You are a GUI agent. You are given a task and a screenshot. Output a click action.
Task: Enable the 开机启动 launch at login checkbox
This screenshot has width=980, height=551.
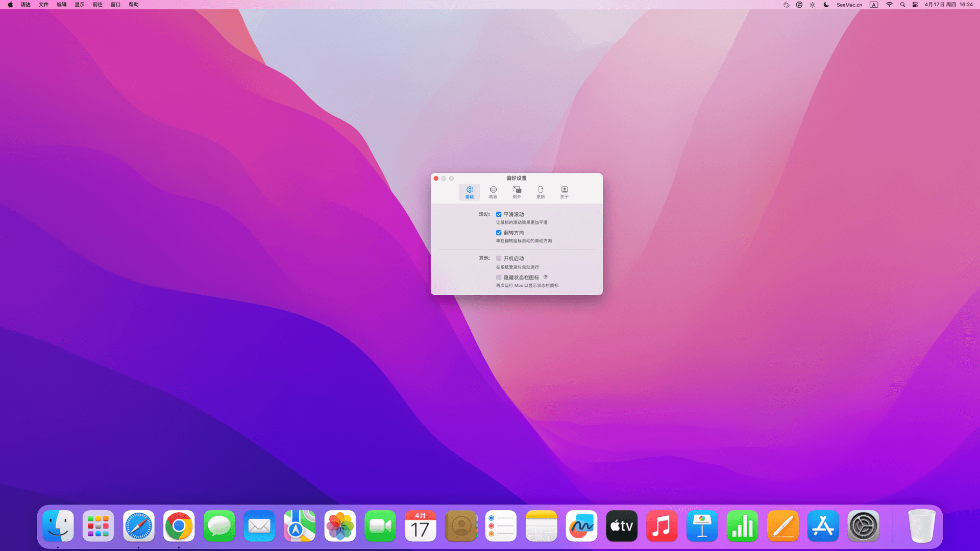point(499,259)
